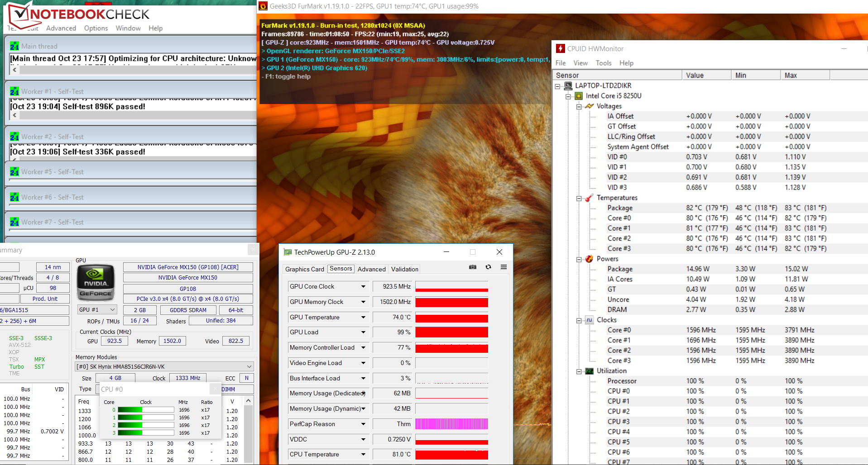Close the CPU #0 clock popup
Image resolution: width=868 pixels, height=465 pixels.
(x=216, y=389)
